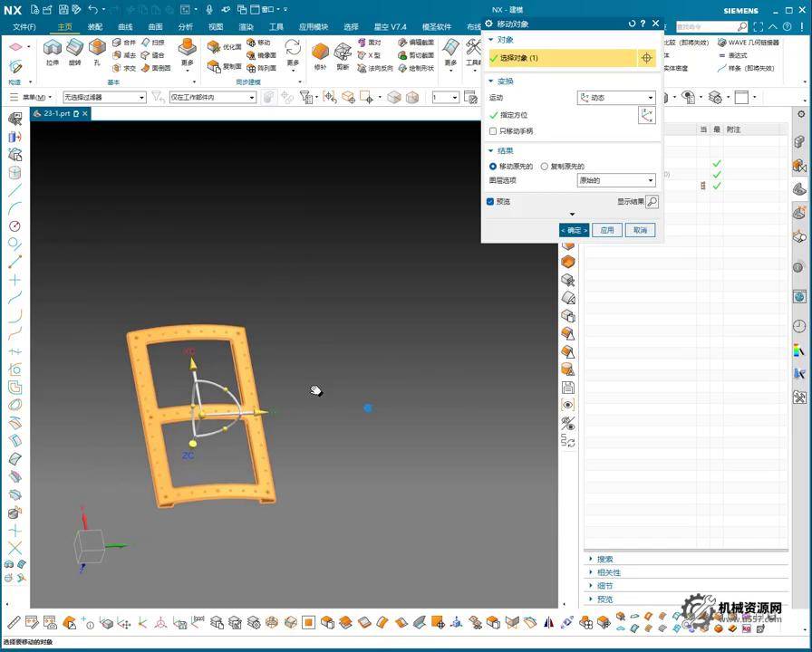Image resolution: width=812 pixels, height=652 pixels.
Task: Reset the 移动对象 dialog with the reset icon
Action: coord(632,24)
